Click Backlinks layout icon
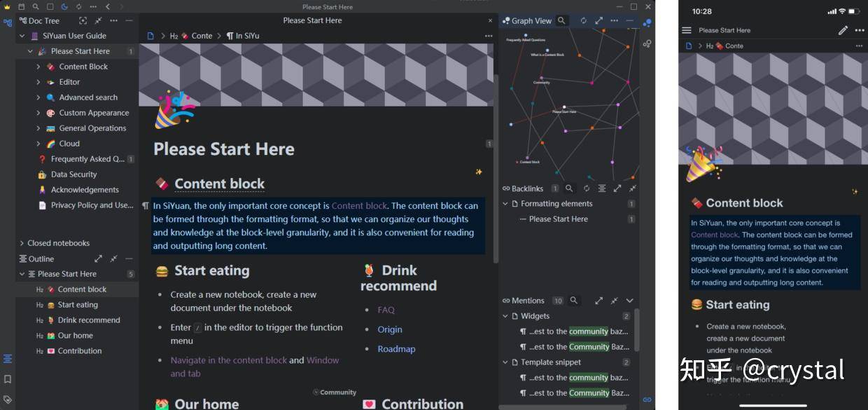This screenshot has width=868, height=410. 602,189
